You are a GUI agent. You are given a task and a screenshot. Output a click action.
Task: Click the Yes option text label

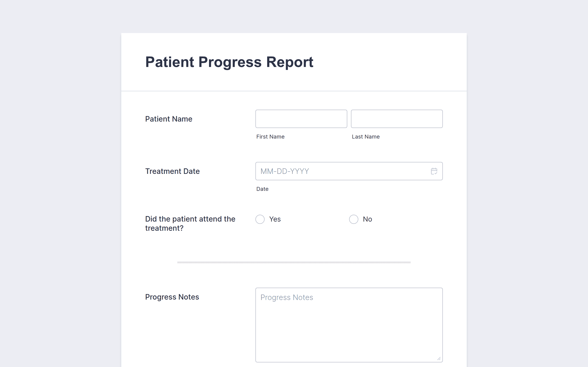(x=275, y=219)
